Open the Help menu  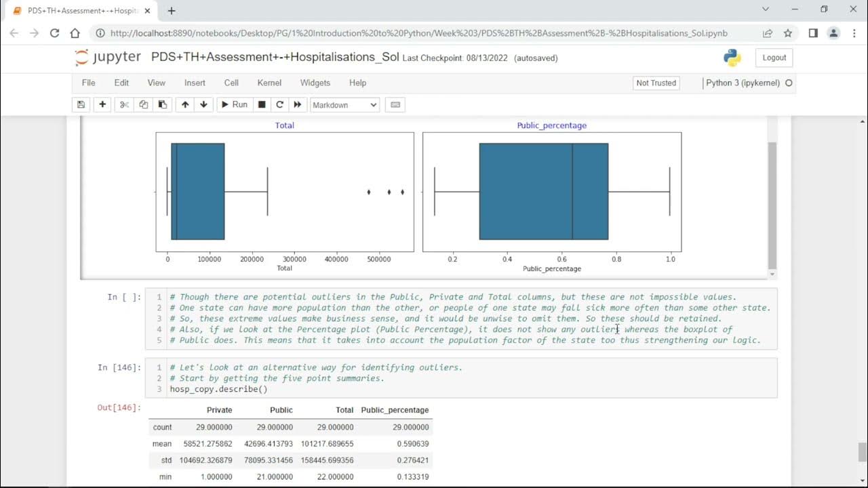tap(357, 83)
